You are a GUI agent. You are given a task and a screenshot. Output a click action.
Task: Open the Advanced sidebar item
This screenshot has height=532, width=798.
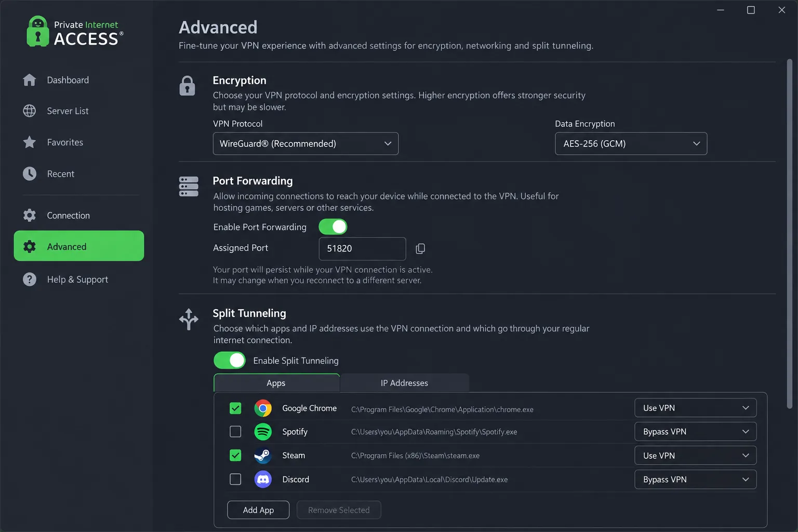(79, 246)
